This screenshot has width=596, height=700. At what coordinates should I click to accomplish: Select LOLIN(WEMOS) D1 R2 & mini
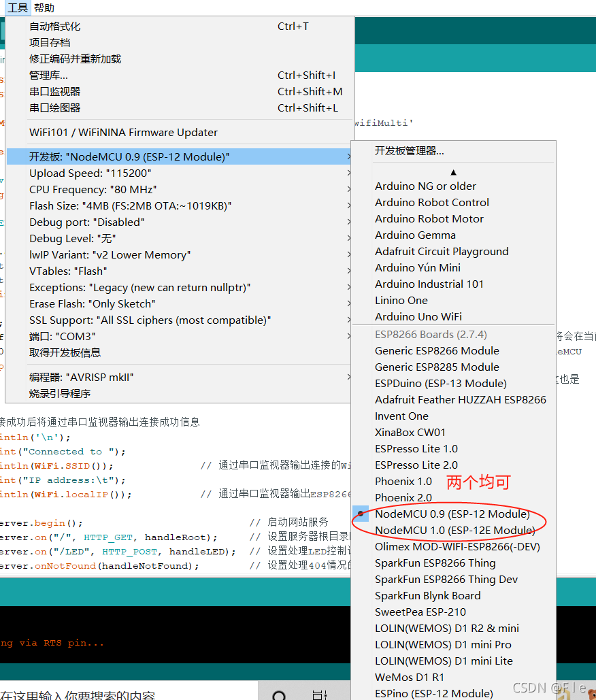[x=454, y=629]
